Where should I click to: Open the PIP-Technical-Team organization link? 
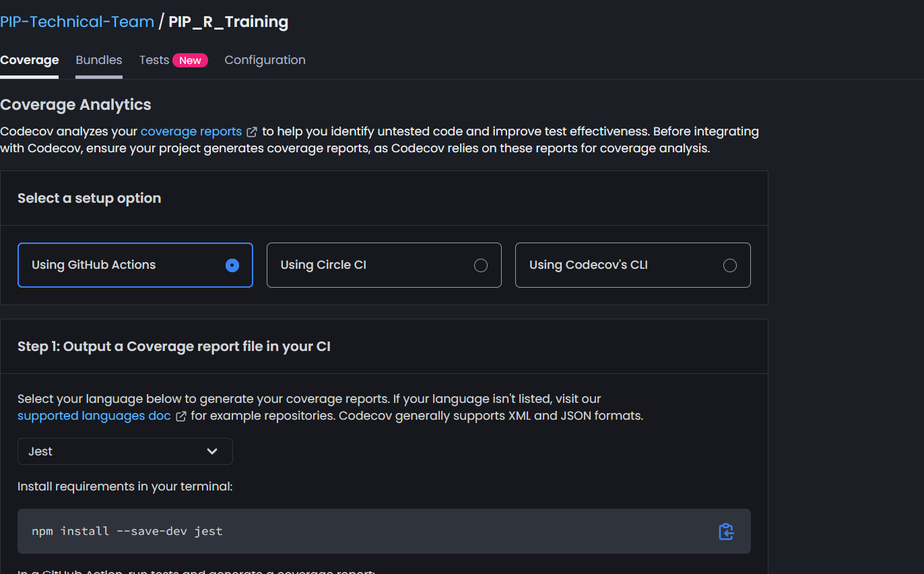coord(77,22)
